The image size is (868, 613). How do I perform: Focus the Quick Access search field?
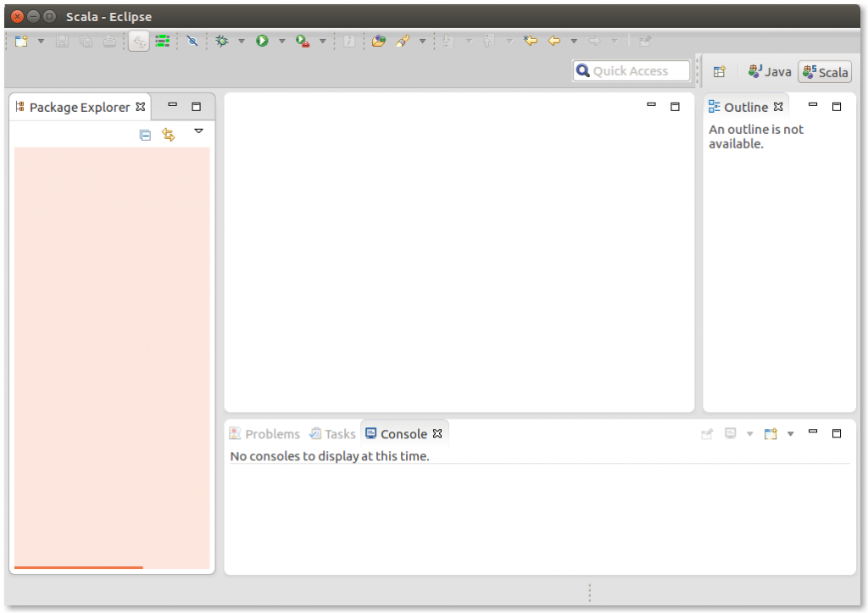point(632,71)
